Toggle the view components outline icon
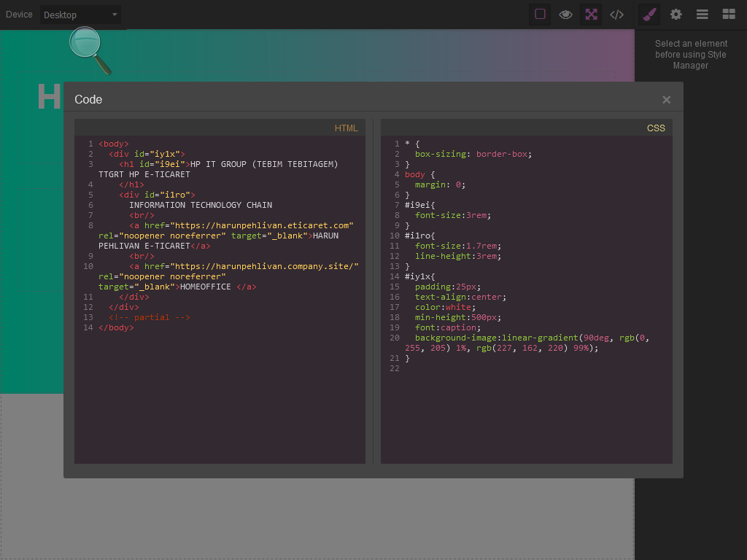This screenshot has height=560, width=747. [540, 15]
